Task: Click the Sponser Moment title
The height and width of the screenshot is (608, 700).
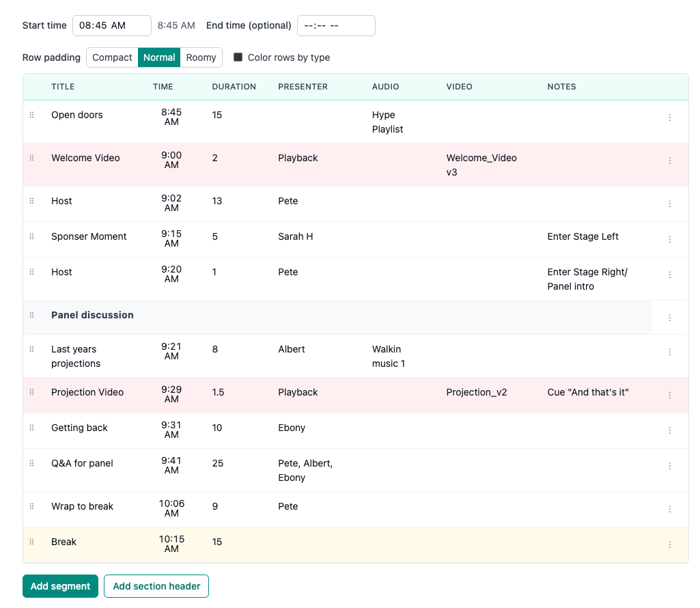Action: 89,236
